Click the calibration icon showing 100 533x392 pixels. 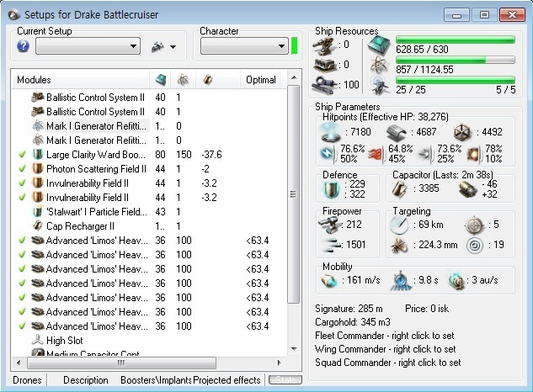coord(323,84)
